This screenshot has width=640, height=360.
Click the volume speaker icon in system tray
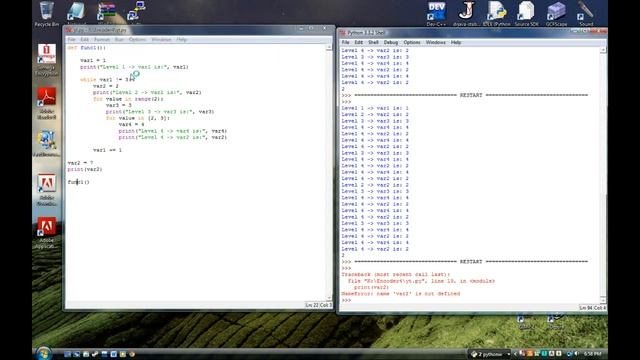pyautogui.click(x=576, y=354)
